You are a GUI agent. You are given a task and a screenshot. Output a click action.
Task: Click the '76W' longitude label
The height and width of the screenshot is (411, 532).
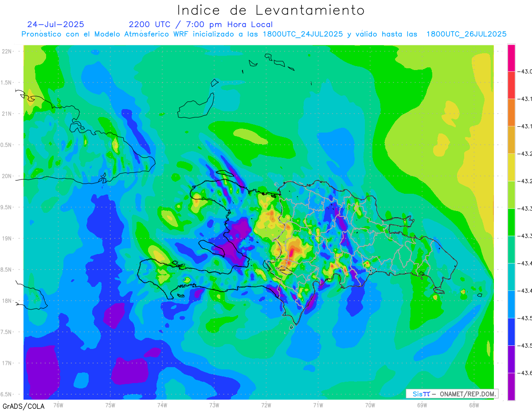(58, 405)
